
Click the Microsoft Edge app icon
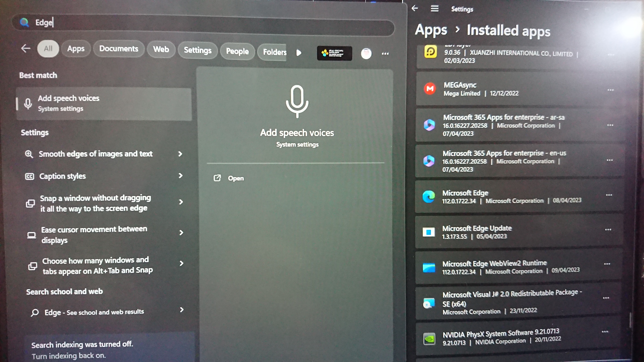tap(428, 197)
